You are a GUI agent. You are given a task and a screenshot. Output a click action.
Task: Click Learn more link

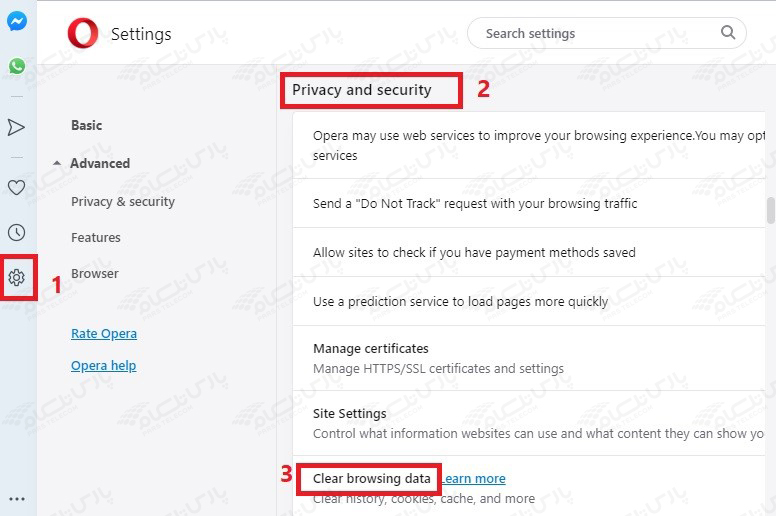click(x=473, y=478)
